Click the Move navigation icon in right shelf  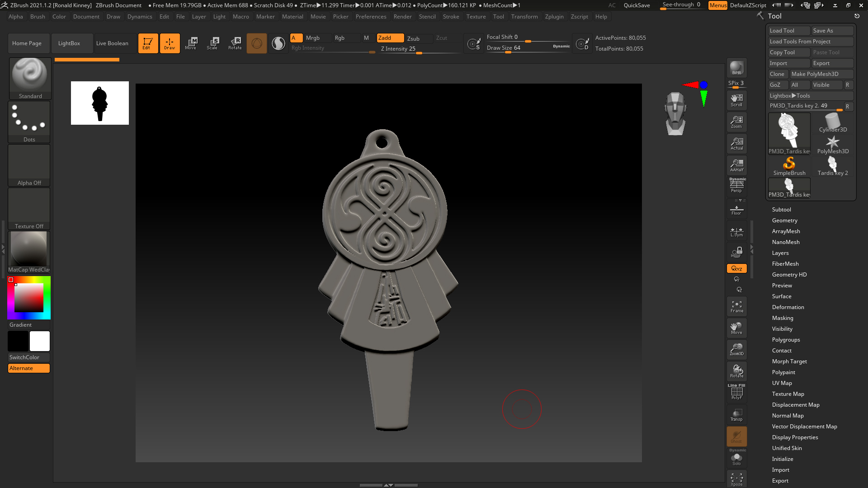[x=736, y=328]
